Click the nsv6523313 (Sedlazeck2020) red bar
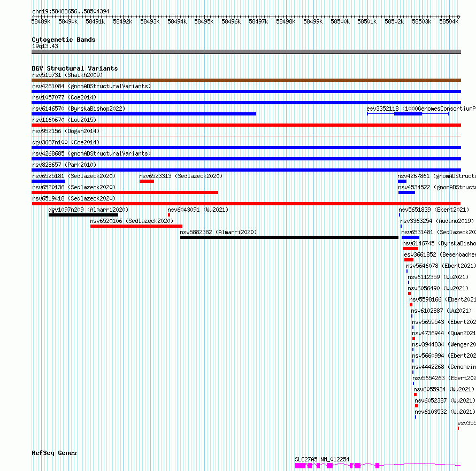Viewport: 476px width, 471px height. click(x=147, y=181)
